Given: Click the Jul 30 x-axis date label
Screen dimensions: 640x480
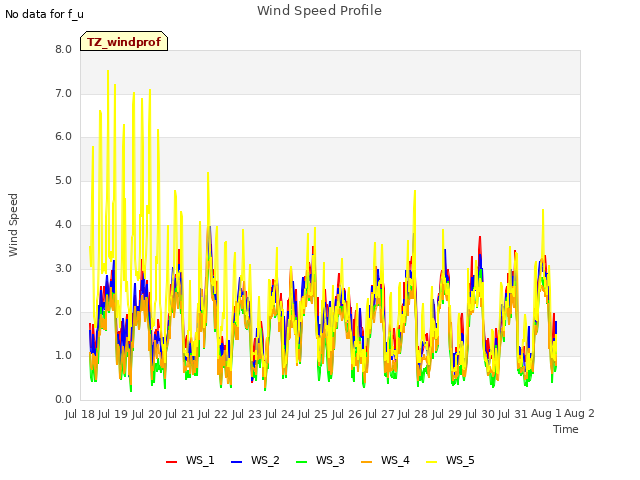Looking at the screenshot, I should point(479,414).
